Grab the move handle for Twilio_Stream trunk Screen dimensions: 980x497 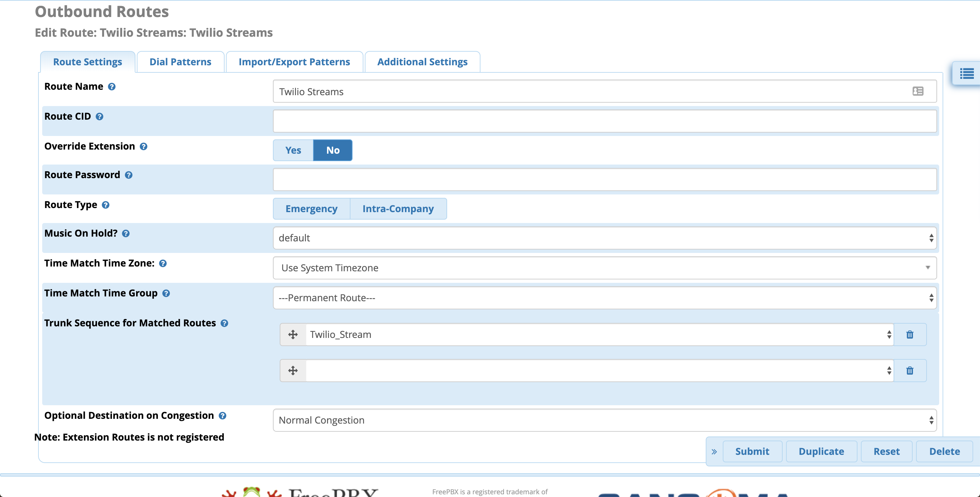(293, 335)
